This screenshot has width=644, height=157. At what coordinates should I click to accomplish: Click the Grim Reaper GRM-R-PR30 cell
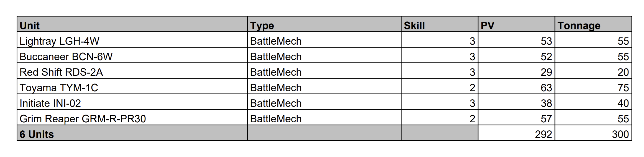83,119
